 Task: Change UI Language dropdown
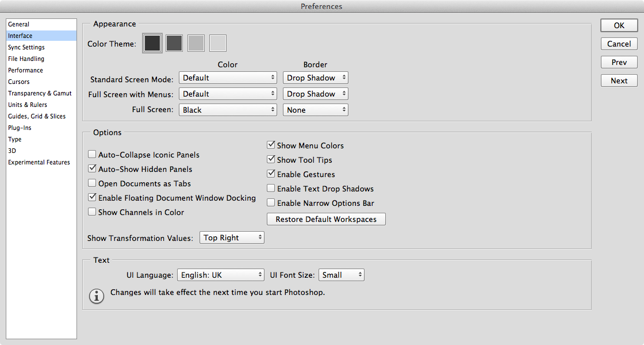(221, 275)
